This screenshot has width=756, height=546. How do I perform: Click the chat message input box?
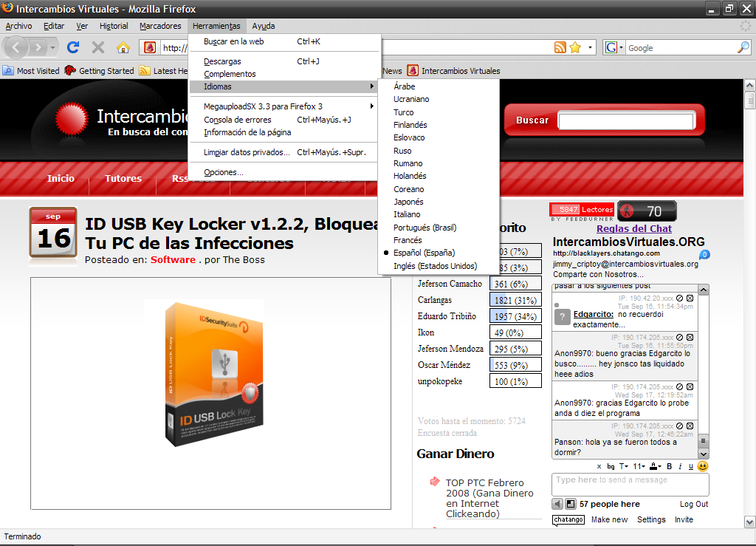pyautogui.click(x=630, y=484)
